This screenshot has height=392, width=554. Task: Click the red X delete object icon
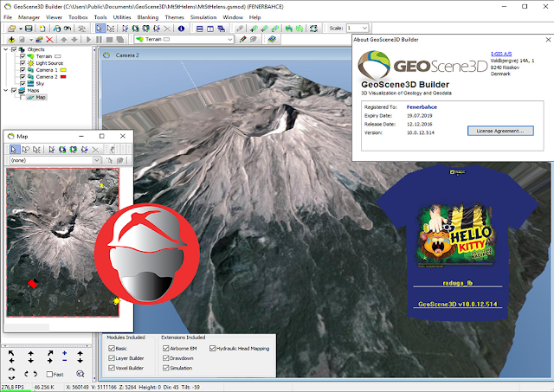[x=49, y=39]
